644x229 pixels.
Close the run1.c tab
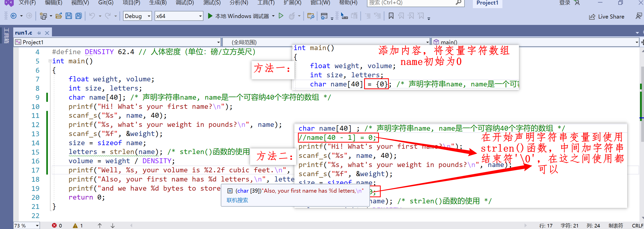pos(47,33)
